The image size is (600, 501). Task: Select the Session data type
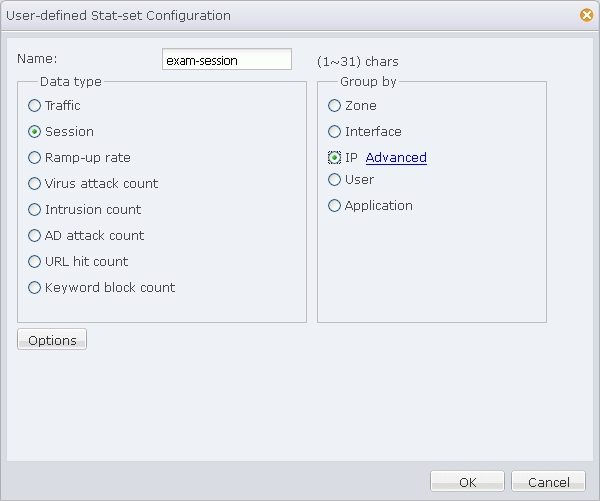(x=35, y=131)
